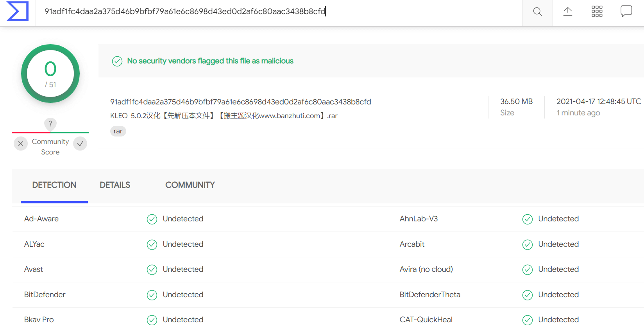Screen dimensions: 644x325
Task: Click the rar file type tag
Action: point(118,131)
